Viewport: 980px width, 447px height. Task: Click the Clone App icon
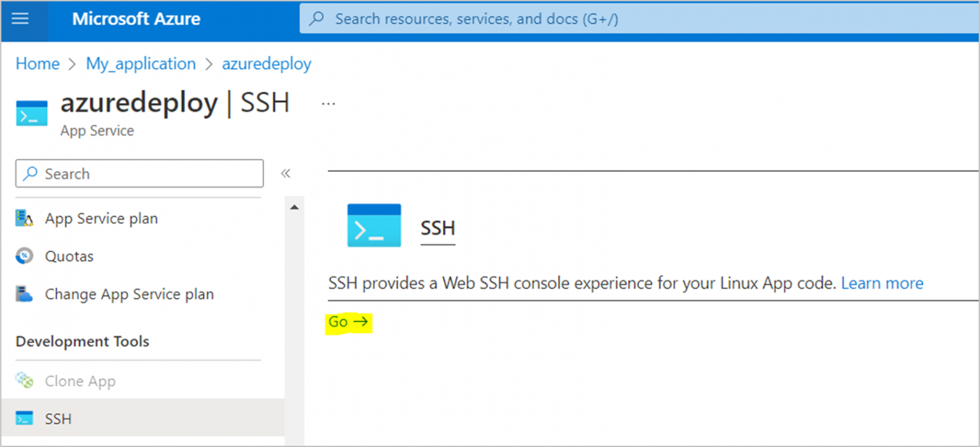click(x=23, y=381)
